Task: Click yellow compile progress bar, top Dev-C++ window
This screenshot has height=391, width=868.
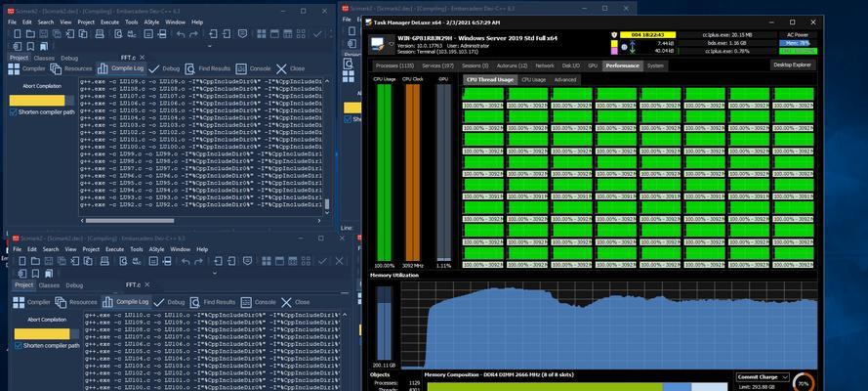Action: (37, 101)
